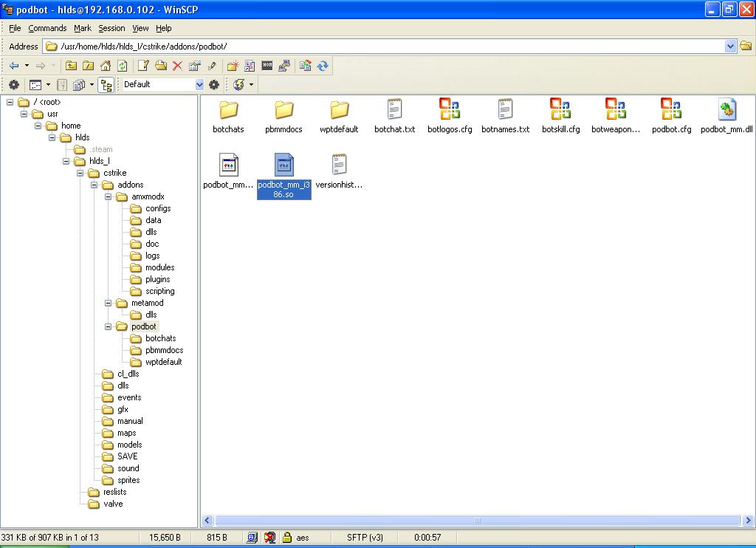Viewport: 756px width, 548px height.
Task: Select the maps folder in tree
Action: pos(127,434)
